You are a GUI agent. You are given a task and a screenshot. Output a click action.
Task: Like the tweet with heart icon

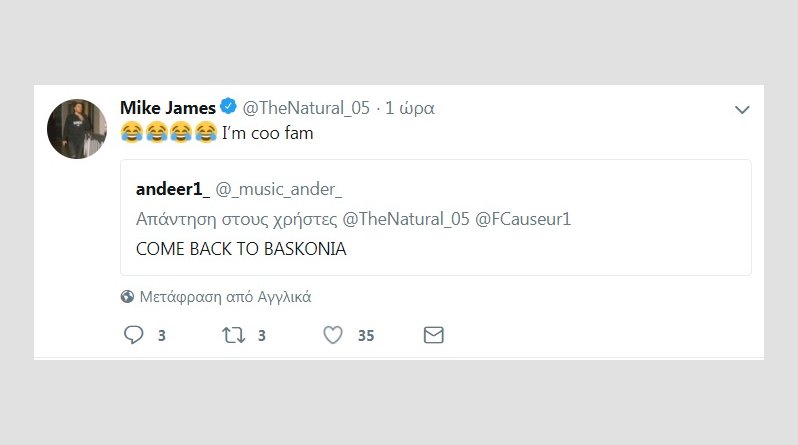click(333, 335)
